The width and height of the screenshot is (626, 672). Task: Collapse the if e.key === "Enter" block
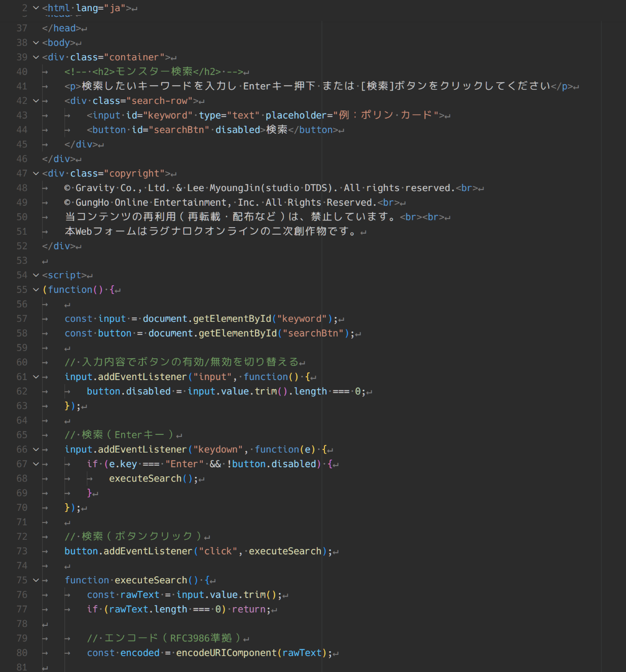click(x=36, y=464)
